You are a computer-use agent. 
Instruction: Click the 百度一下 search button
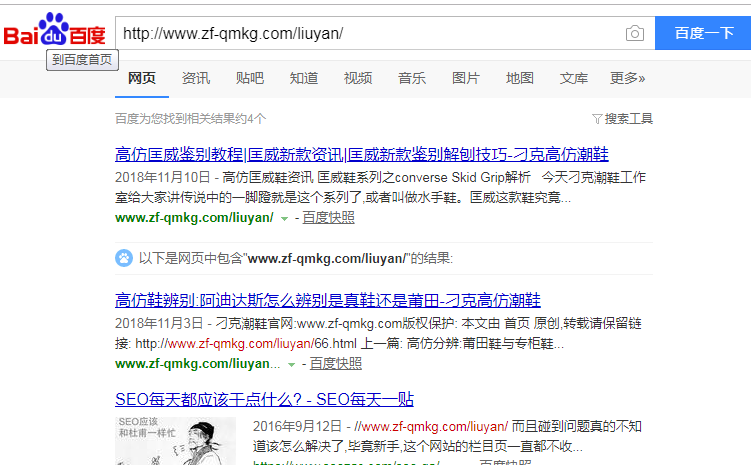coord(703,33)
